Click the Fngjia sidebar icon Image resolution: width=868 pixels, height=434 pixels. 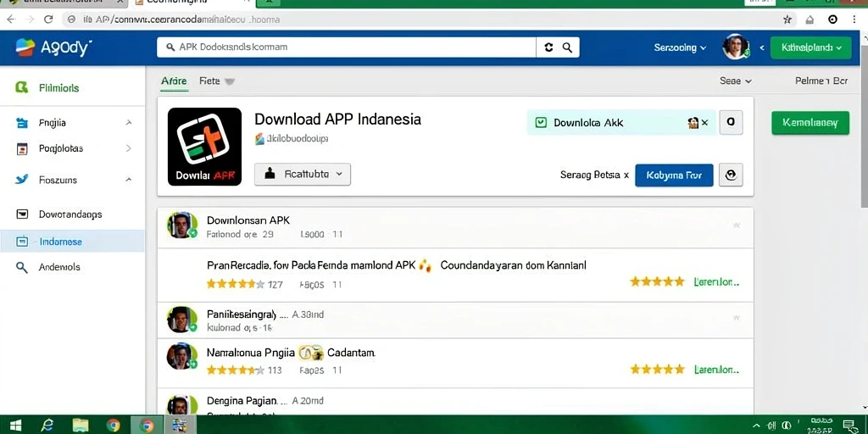click(21, 123)
